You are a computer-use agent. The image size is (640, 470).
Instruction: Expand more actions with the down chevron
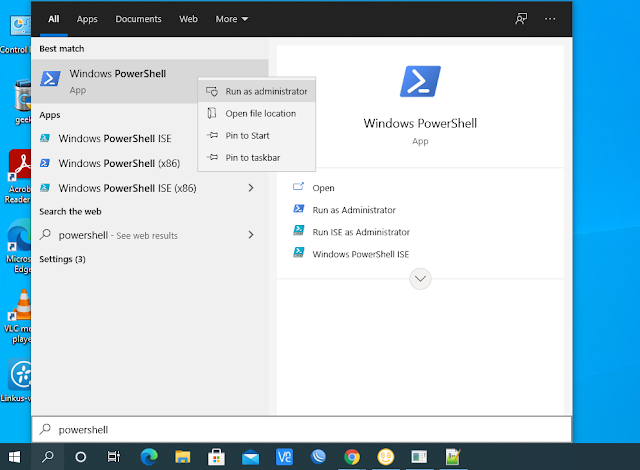coord(420,279)
